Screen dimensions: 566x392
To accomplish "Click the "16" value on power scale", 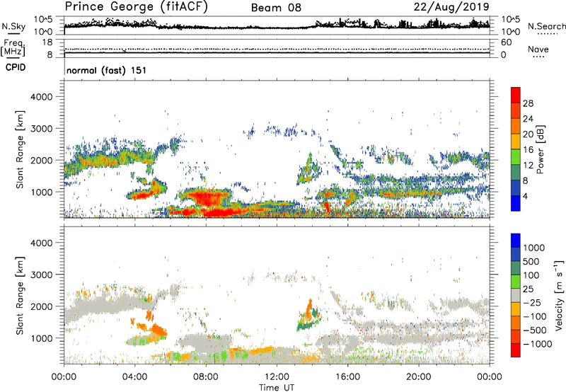I will click(528, 150).
